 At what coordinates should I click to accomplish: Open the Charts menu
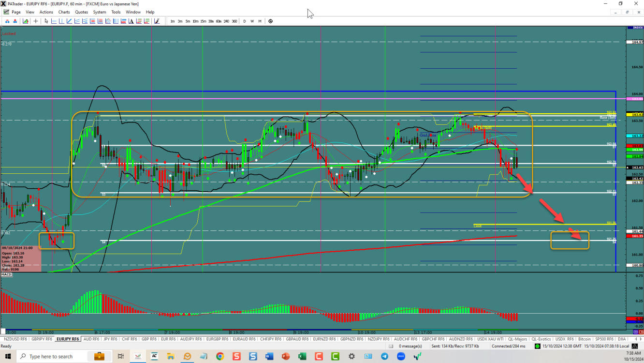64,12
